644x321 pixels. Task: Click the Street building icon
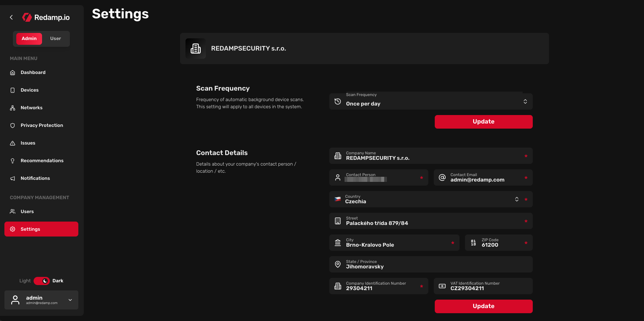point(338,221)
